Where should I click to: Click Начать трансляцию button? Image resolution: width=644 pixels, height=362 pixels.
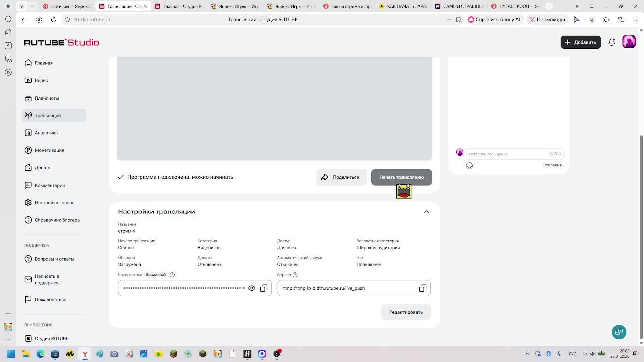coord(401,177)
